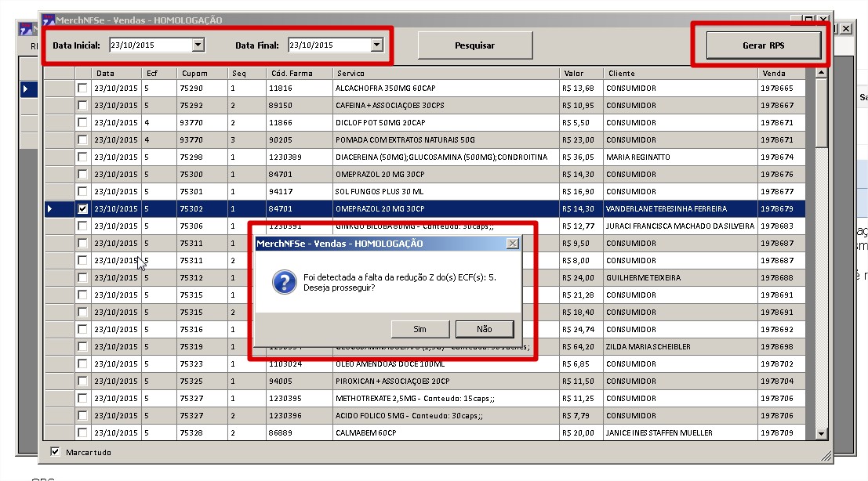Click Sim in the confirmation dialog
The image size is (868, 481).
click(419, 329)
